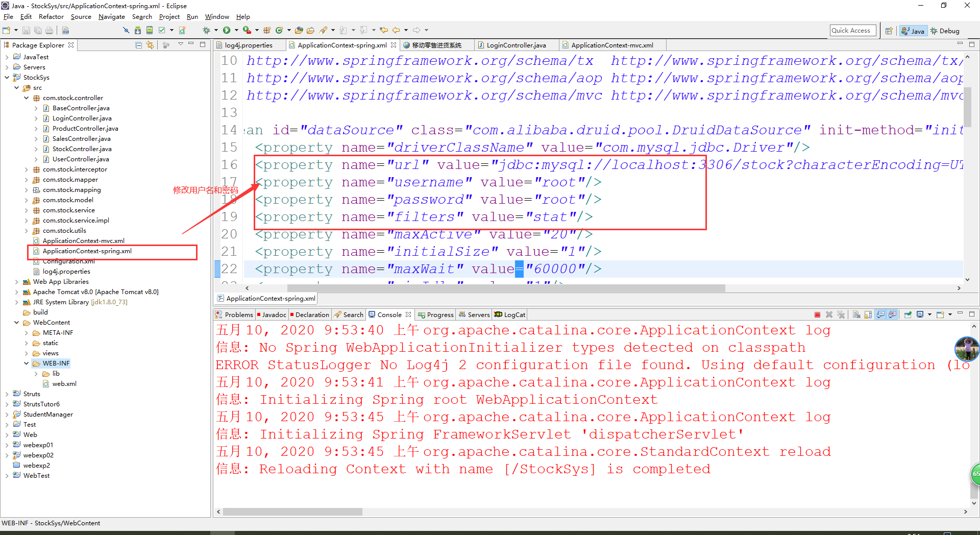Click the green Run button icon
The width and height of the screenshot is (980, 535).
(227, 31)
